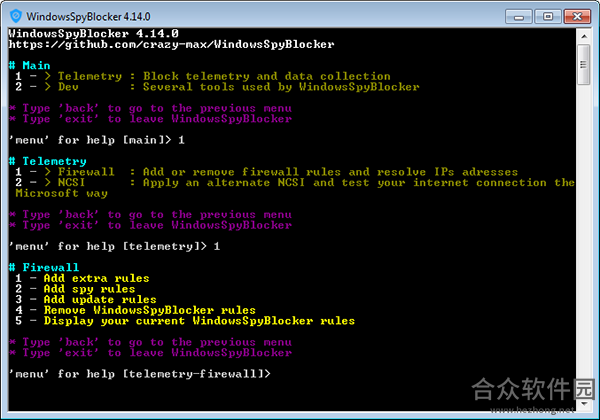Click the scrollbar up arrow

click(x=584, y=37)
